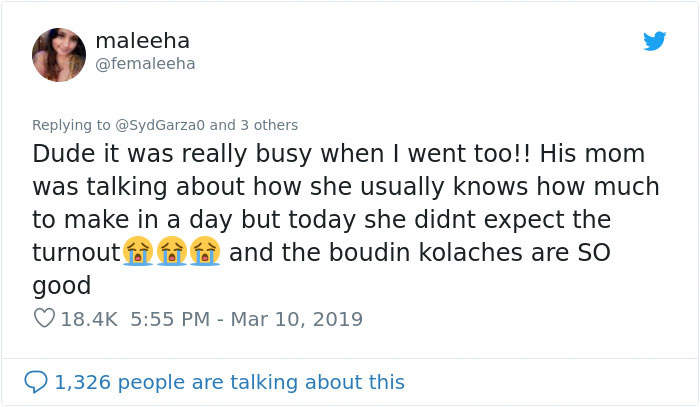Click the display name "maleeha"
Image resolution: width=700 pixels, height=407 pixels.
(142, 41)
